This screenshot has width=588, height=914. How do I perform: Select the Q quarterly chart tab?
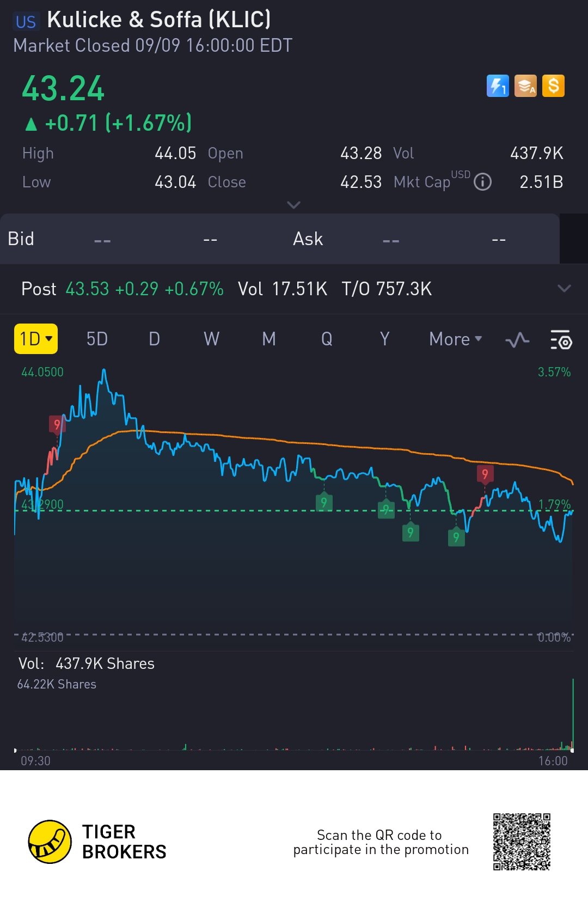click(x=327, y=339)
